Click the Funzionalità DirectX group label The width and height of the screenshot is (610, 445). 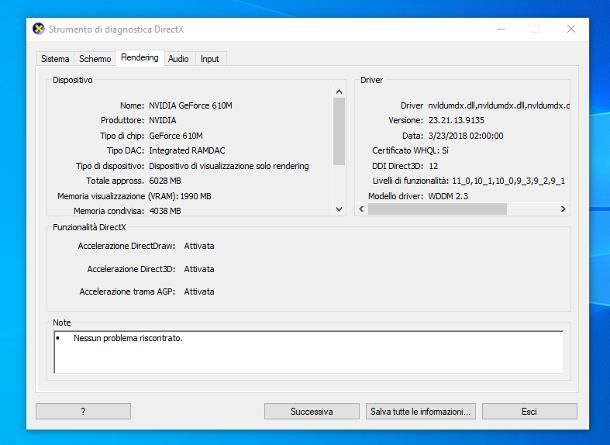(89, 227)
